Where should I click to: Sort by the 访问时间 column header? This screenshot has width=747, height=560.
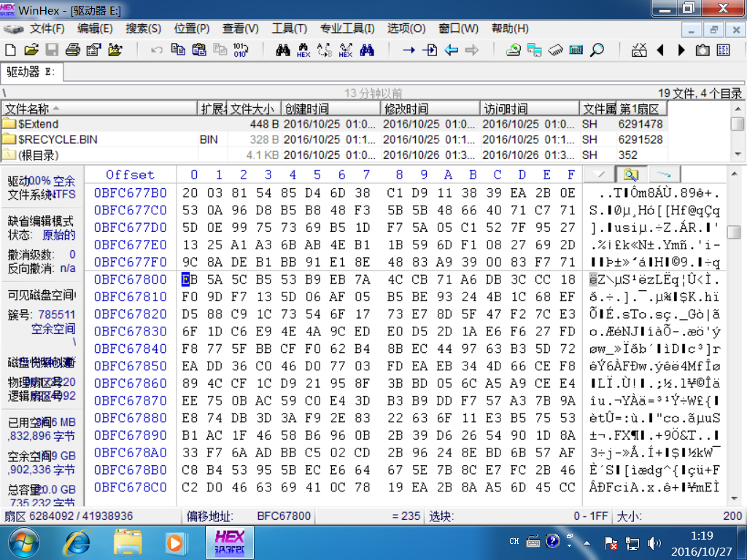click(530, 109)
